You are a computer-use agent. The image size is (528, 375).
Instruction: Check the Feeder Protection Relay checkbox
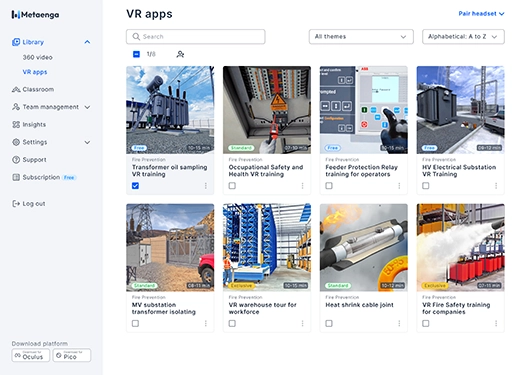(329, 185)
